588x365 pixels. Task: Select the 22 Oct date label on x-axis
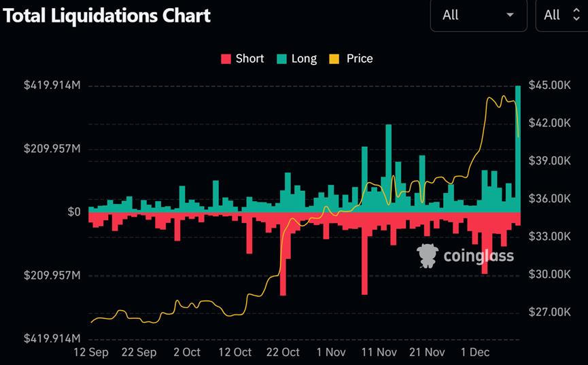tap(283, 352)
